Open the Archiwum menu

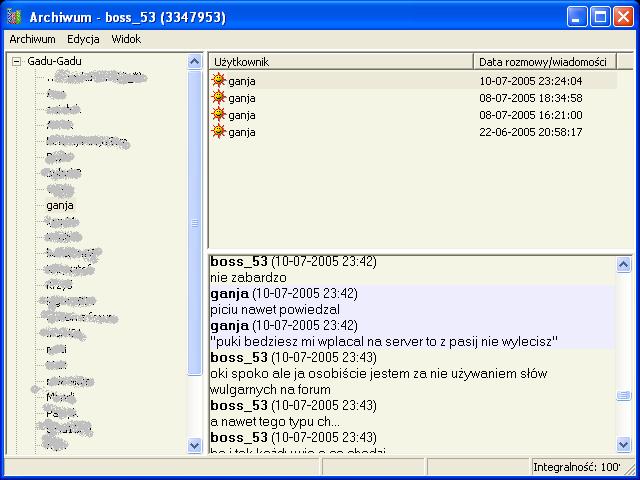click(x=32, y=39)
